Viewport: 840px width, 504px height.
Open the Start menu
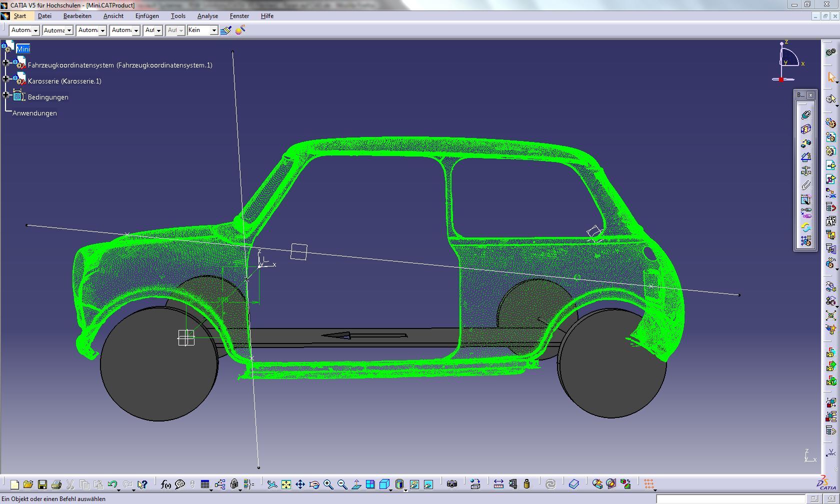[19, 16]
